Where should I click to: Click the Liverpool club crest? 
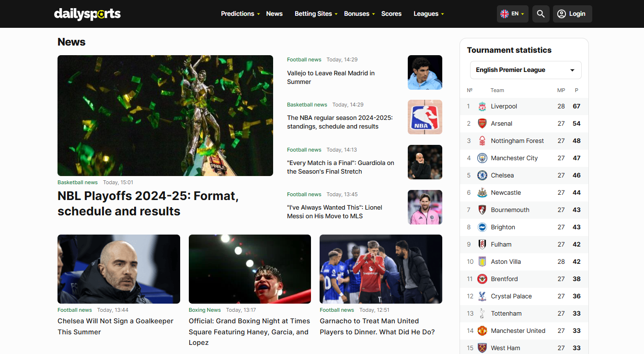(x=482, y=106)
